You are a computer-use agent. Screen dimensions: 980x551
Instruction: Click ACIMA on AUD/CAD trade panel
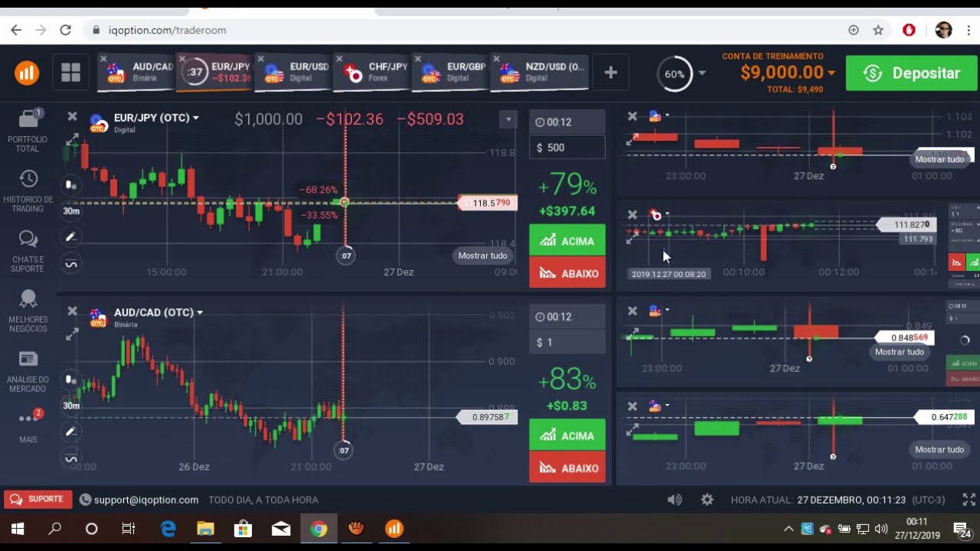click(x=567, y=435)
